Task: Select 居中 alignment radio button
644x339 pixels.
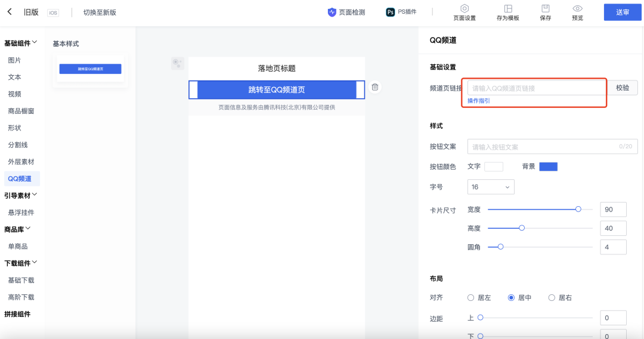Action: 511,297
